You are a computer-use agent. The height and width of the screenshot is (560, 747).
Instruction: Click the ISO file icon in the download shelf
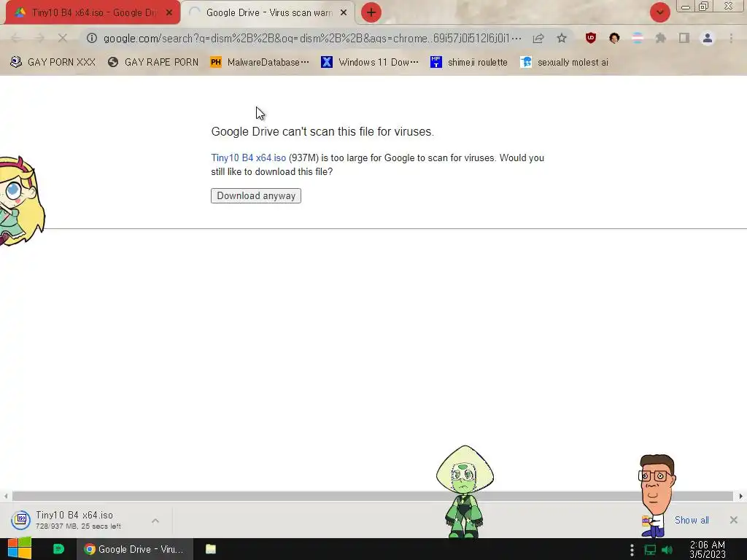tap(21, 519)
